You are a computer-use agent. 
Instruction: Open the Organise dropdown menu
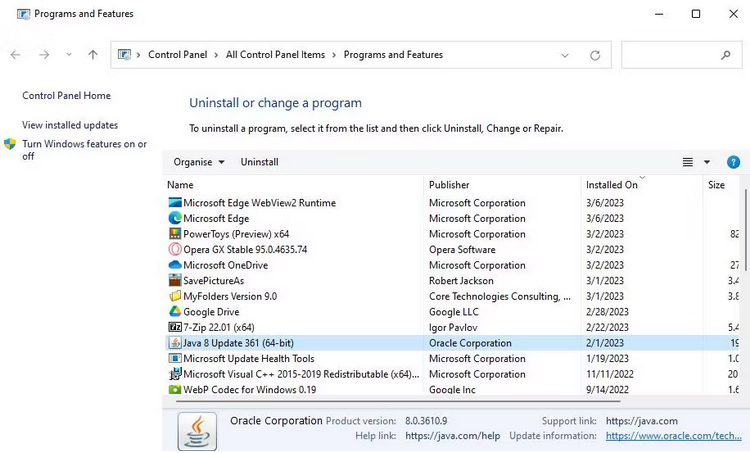[199, 162]
